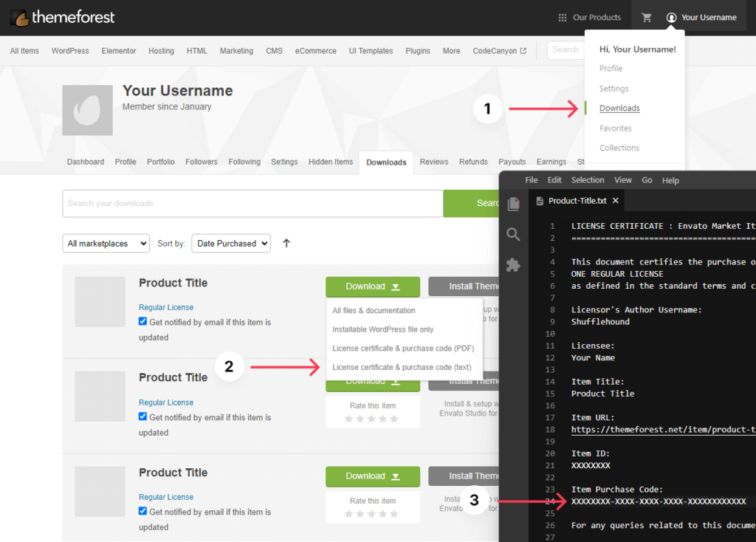
Task: Open the Your Username account menu
Action: tap(702, 18)
